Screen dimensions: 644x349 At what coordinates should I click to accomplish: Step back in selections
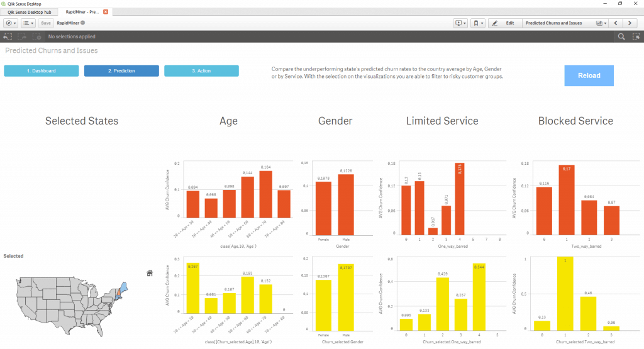[x=8, y=36]
